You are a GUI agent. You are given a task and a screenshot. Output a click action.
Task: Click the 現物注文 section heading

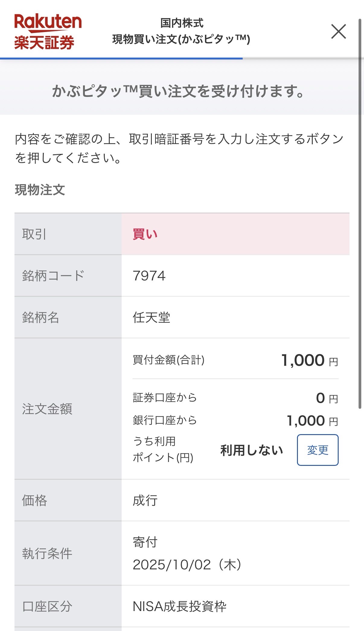point(40,190)
